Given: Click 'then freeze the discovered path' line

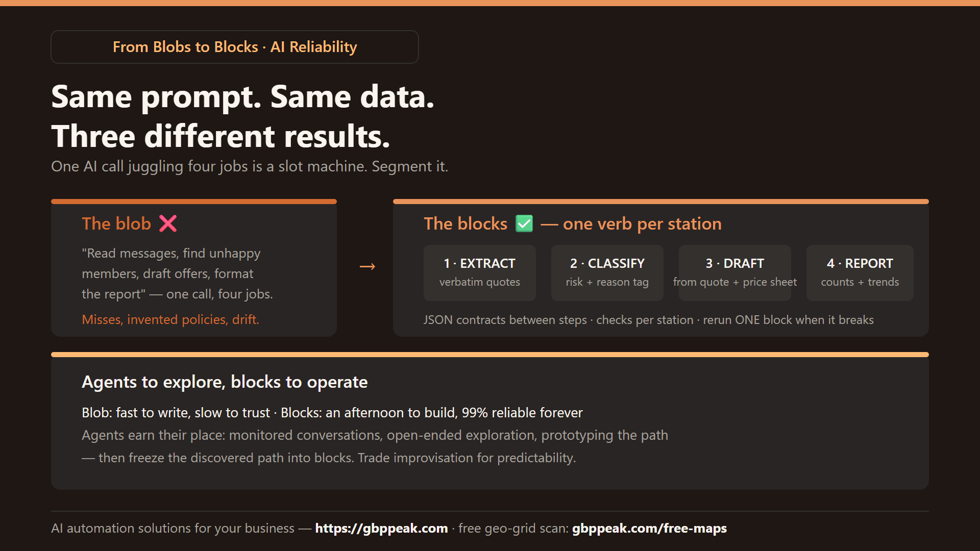Looking at the screenshot, I should coord(329,458).
